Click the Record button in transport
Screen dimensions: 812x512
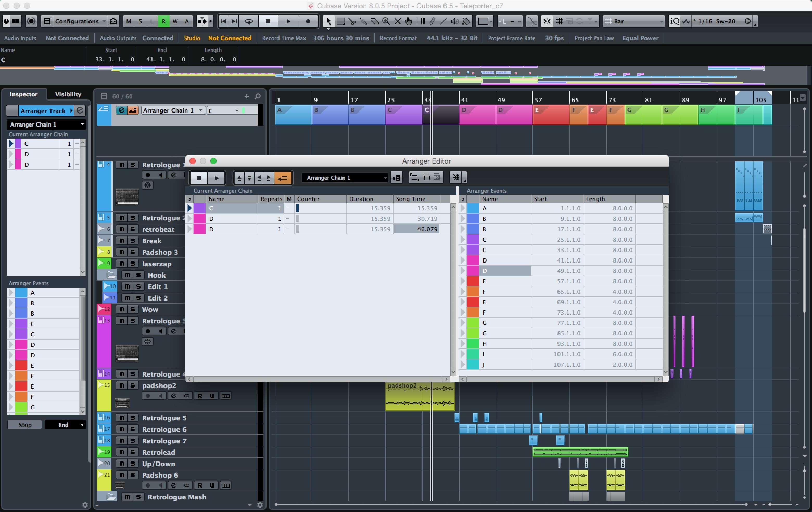[x=308, y=21]
